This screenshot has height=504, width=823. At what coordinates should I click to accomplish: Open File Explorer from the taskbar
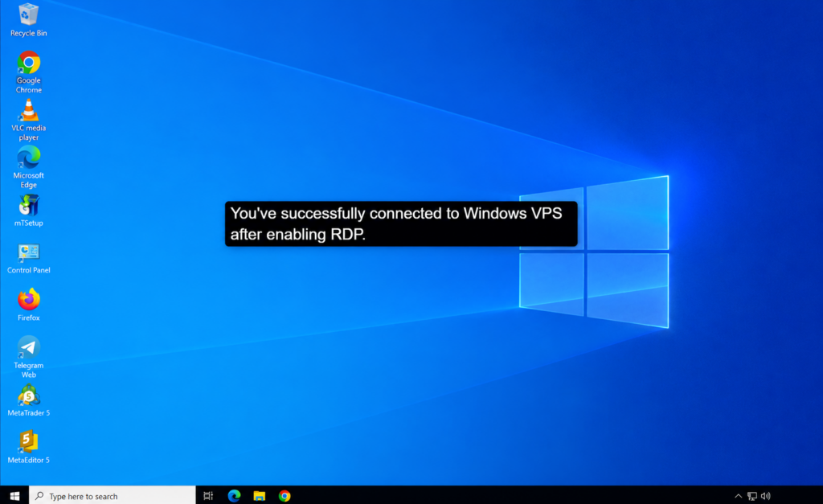[260, 496]
